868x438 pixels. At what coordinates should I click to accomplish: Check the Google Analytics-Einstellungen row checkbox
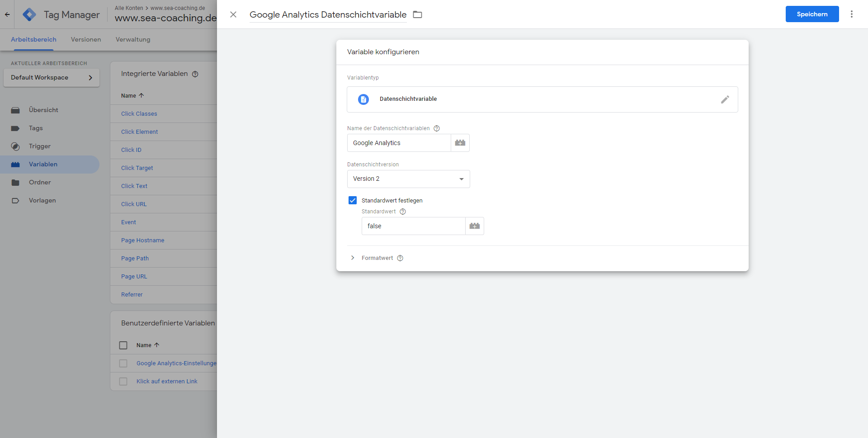[123, 363]
